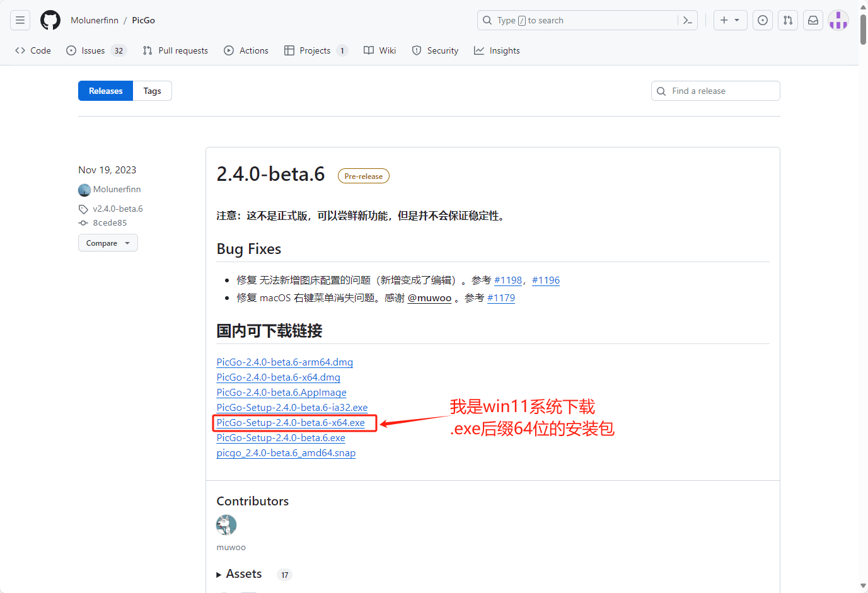The image size is (868, 593).
Task: Open the command palette icon in search
Action: 688,20
